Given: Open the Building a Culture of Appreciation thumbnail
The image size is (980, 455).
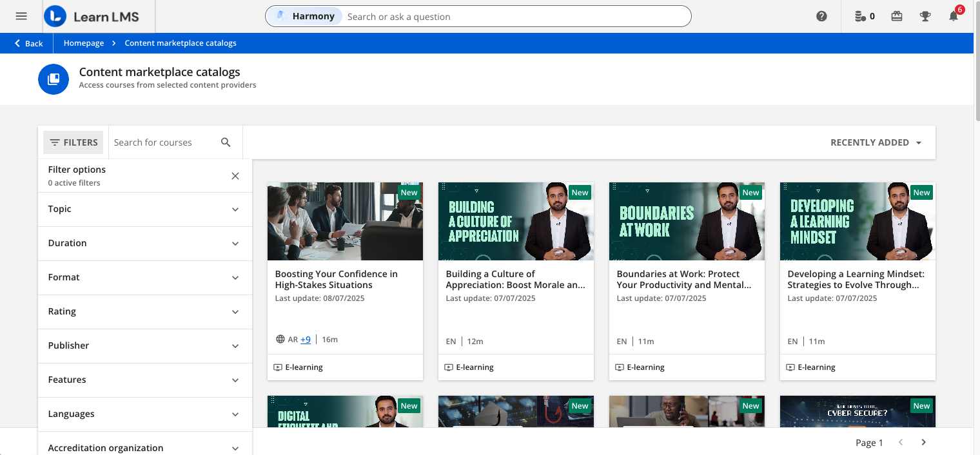Looking at the screenshot, I should pos(516,221).
